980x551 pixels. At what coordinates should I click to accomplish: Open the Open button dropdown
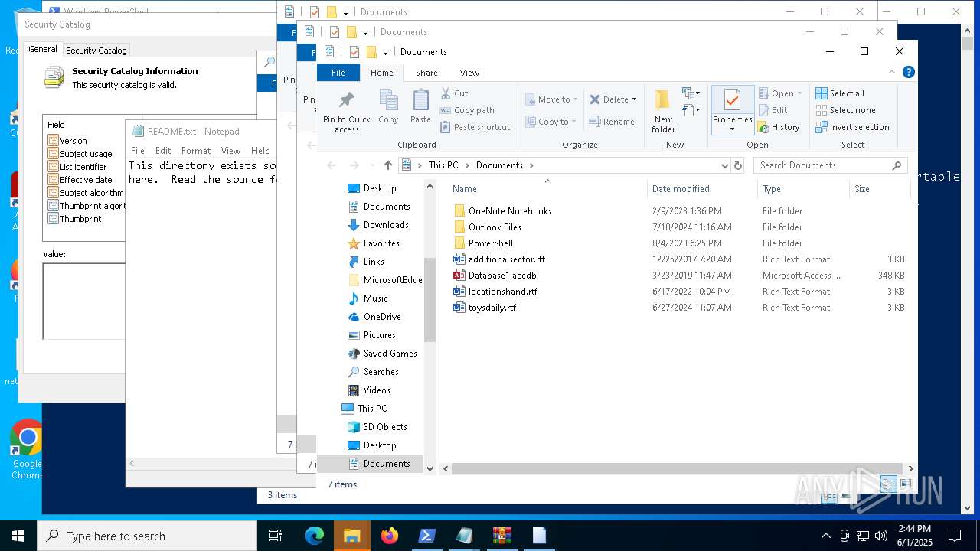[799, 93]
